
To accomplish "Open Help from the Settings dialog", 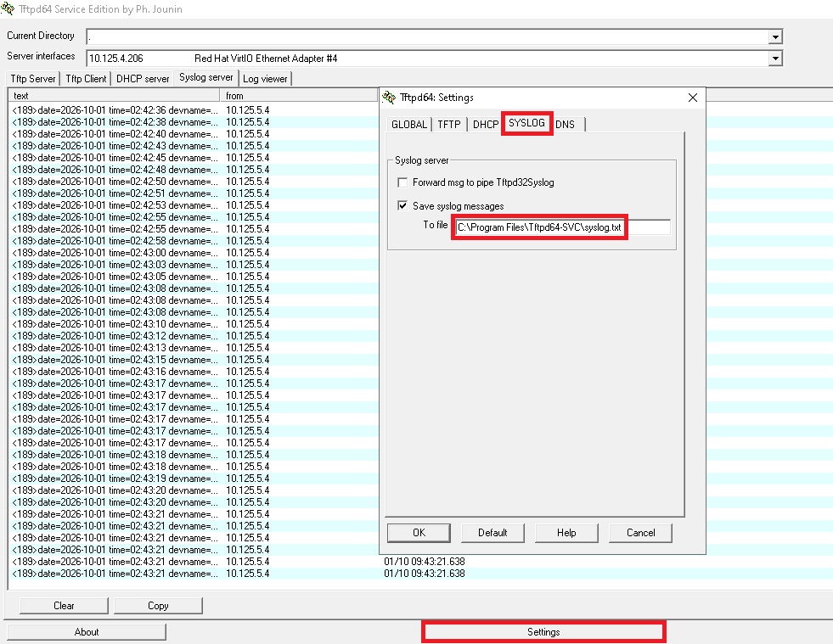I will click(566, 533).
